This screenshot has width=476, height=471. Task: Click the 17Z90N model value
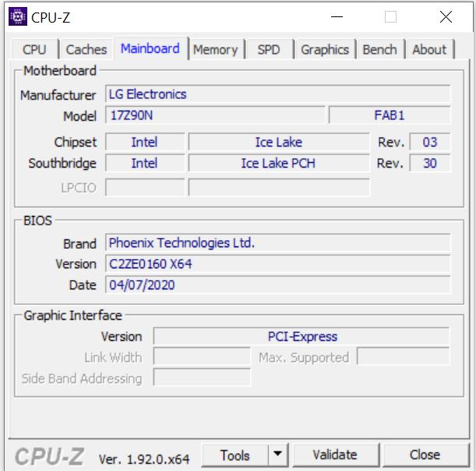click(215, 115)
